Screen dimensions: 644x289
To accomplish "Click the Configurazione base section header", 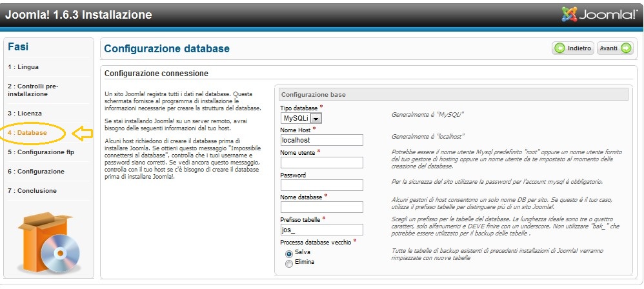I will (x=454, y=94).
